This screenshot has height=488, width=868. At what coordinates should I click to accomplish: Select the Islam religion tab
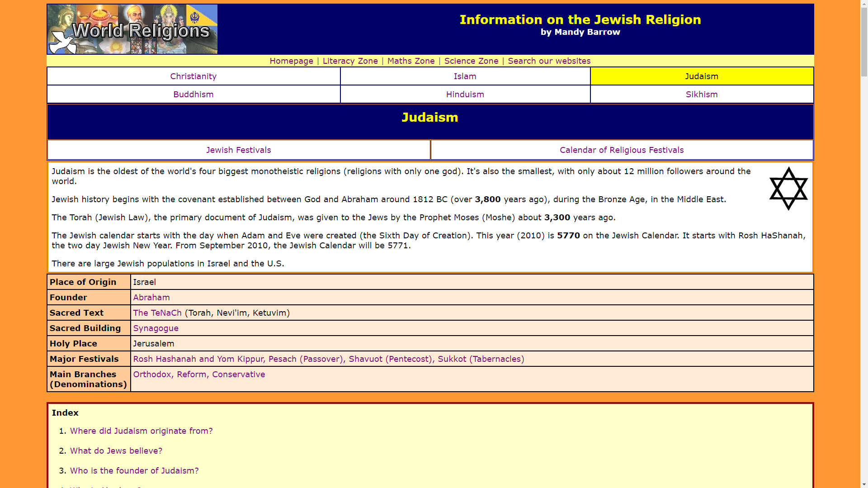465,76
